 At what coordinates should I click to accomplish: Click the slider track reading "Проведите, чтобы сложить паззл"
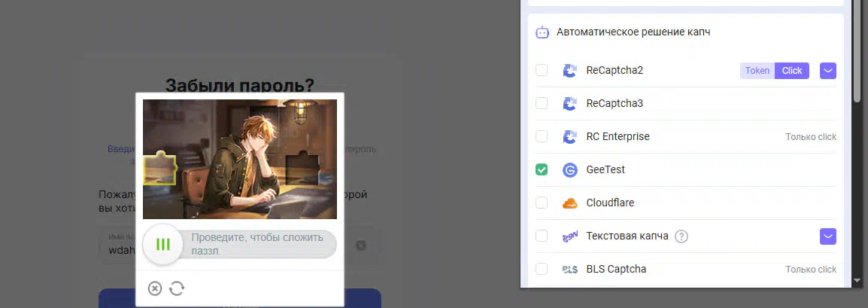[240, 244]
